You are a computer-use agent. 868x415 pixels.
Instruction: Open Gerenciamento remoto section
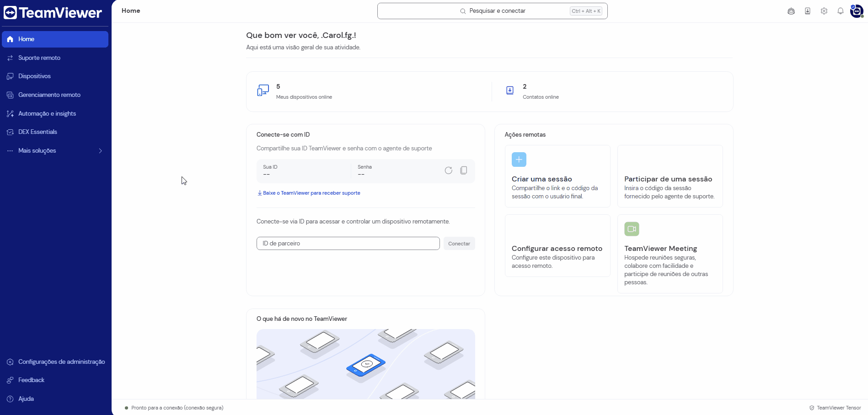(55, 95)
